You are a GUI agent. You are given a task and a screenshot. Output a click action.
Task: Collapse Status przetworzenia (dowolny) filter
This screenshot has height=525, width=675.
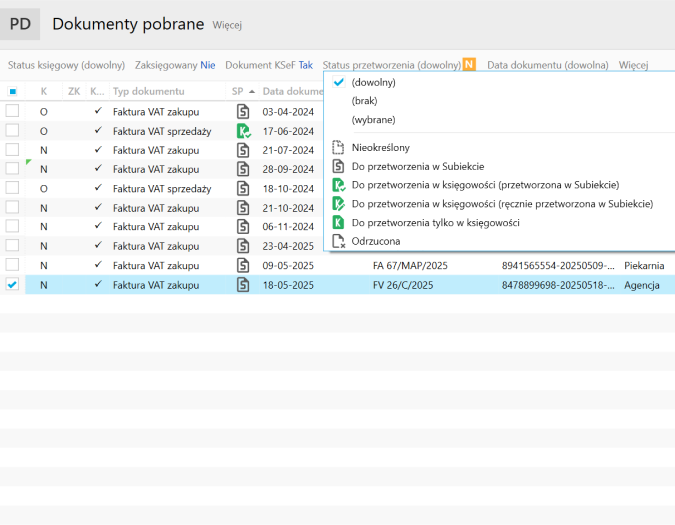pyautogui.click(x=392, y=65)
